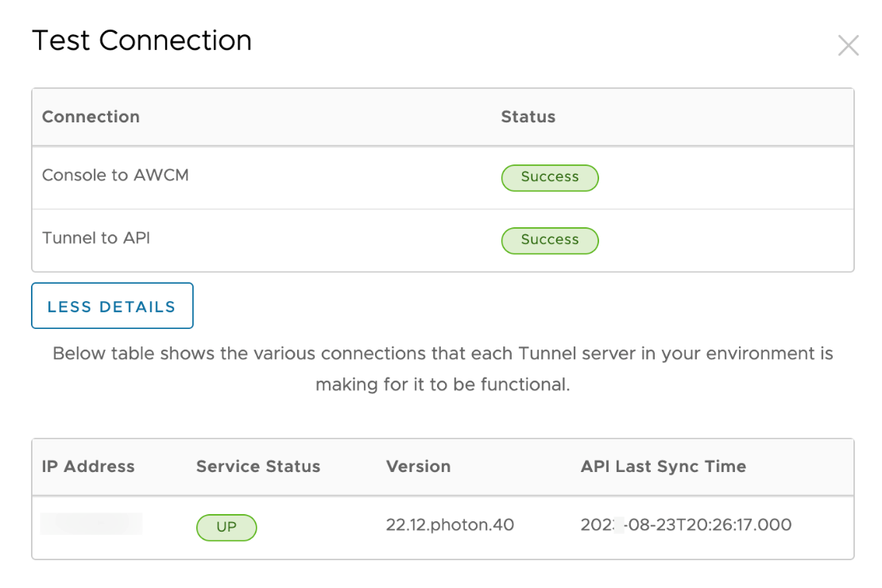
Task: Click the 'making for it to be functional' line
Action: pos(443,385)
